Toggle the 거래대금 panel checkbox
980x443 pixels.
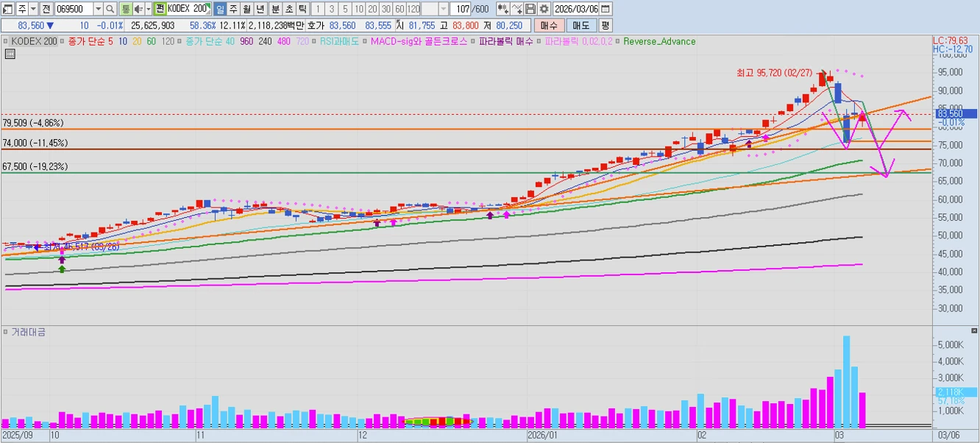click(6, 333)
